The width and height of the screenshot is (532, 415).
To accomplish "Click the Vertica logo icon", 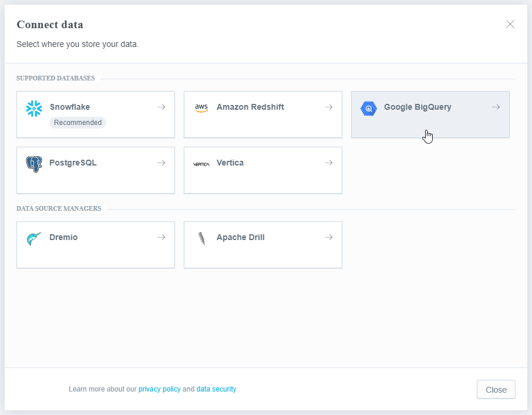I will tap(201, 164).
